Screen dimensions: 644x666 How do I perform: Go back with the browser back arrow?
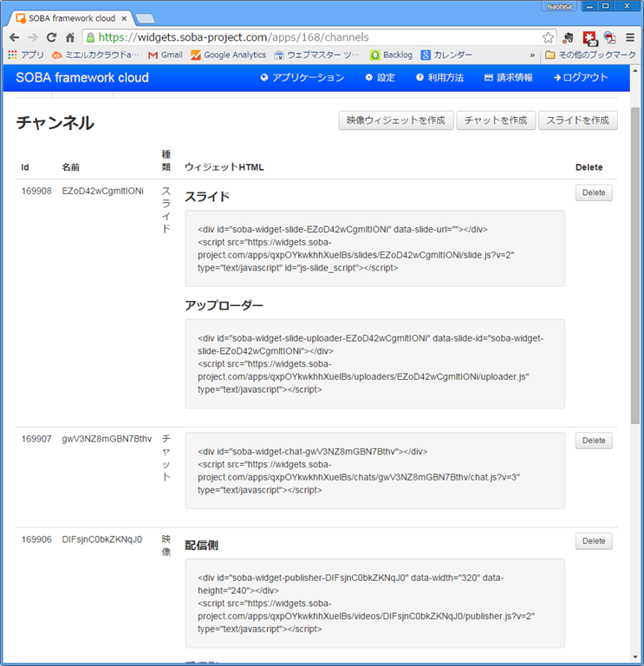pos(15,37)
